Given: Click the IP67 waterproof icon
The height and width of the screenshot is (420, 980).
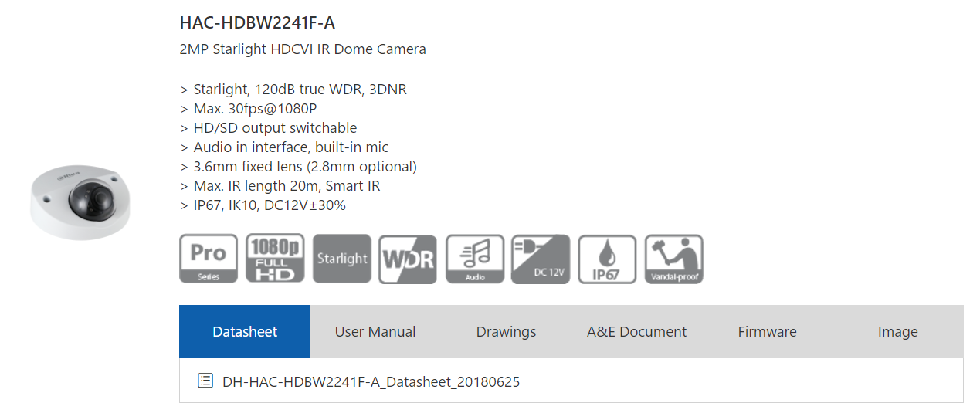Looking at the screenshot, I should pyautogui.click(x=607, y=259).
